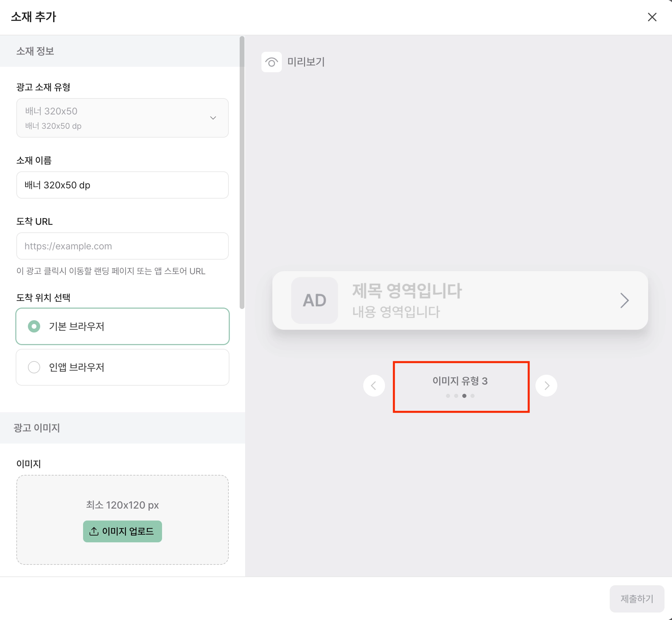Click the 소재 정보 section header
Screen dimensions: 672x620
click(35, 51)
